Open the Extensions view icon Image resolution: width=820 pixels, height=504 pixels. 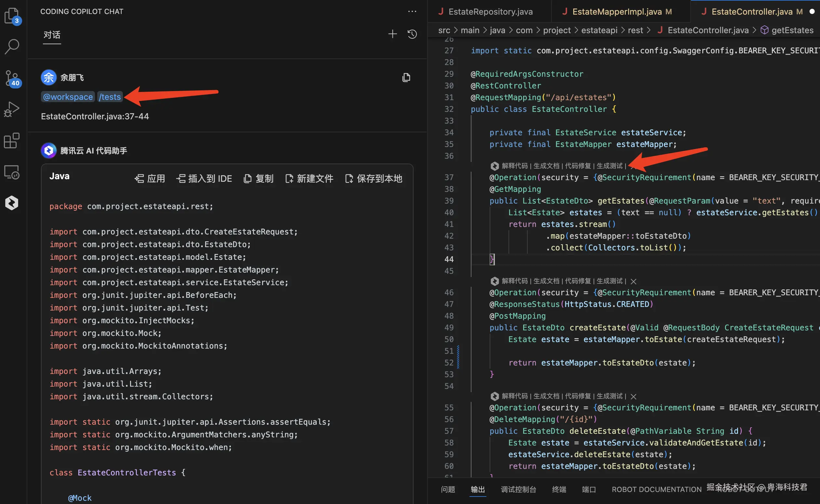pos(12,141)
